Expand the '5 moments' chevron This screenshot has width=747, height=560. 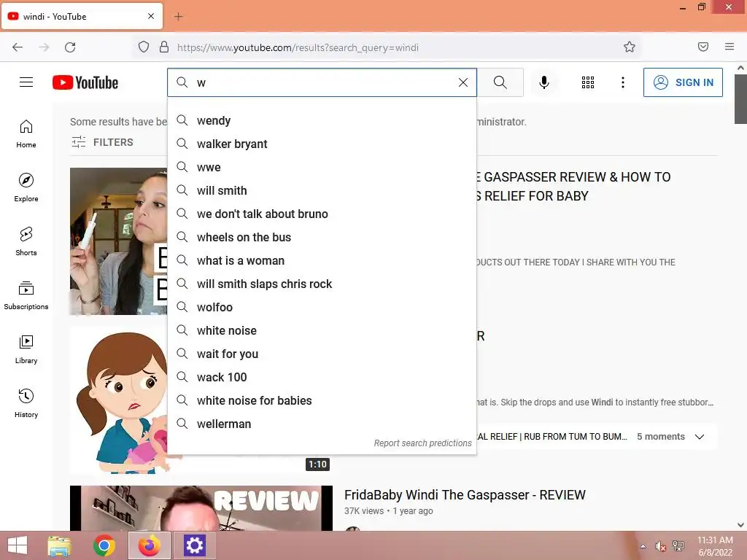pyautogui.click(x=700, y=437)
